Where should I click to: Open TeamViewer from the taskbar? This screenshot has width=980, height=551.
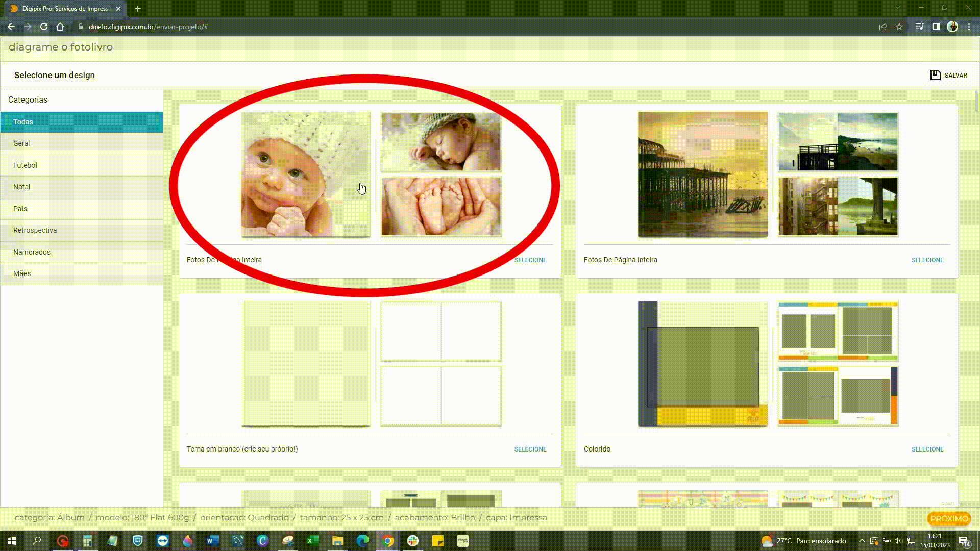163,541
